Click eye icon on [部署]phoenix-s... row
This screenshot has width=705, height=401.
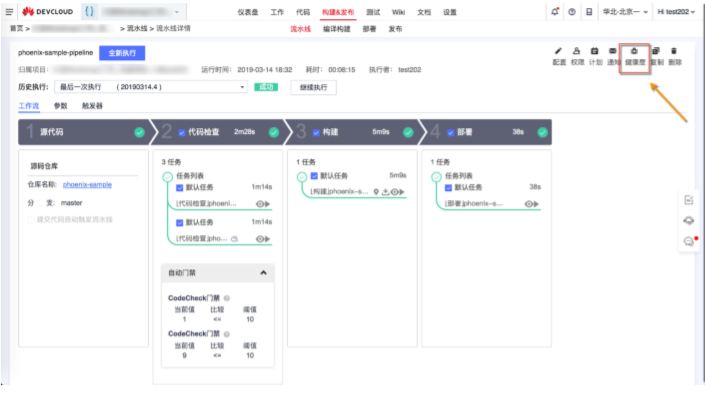[x=529, y=204]
